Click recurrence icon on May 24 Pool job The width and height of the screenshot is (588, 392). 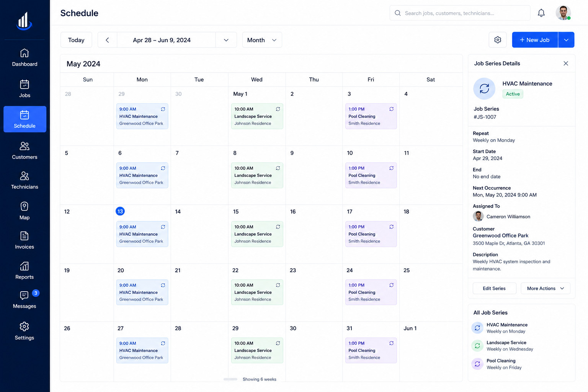392,285
